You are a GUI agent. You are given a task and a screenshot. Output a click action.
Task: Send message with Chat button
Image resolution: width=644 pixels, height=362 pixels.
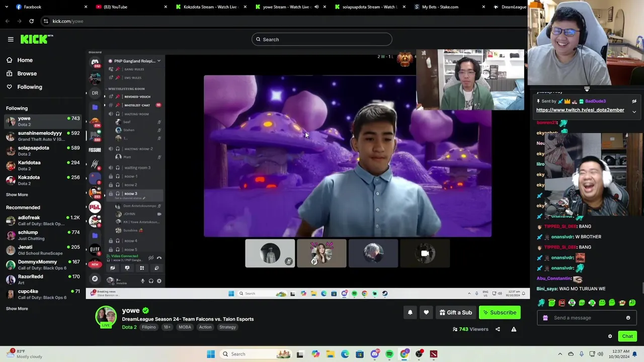click(x=627, y=336)
